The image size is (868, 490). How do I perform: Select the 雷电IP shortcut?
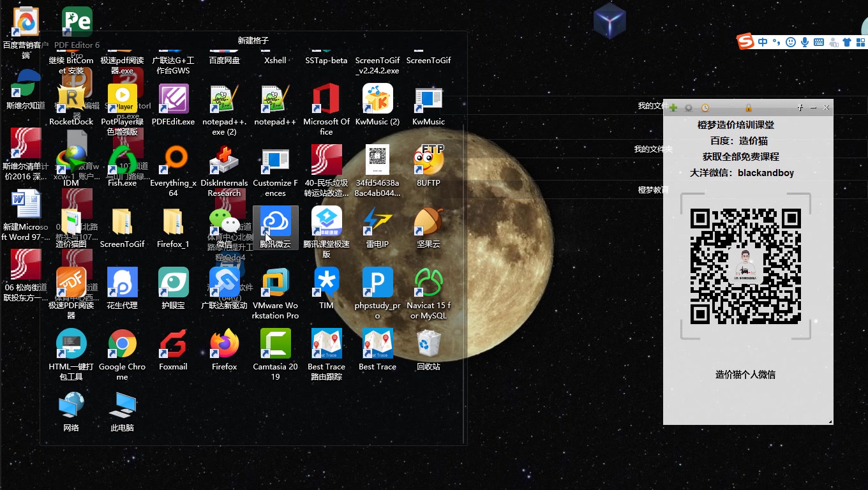(x=378, y=227)
